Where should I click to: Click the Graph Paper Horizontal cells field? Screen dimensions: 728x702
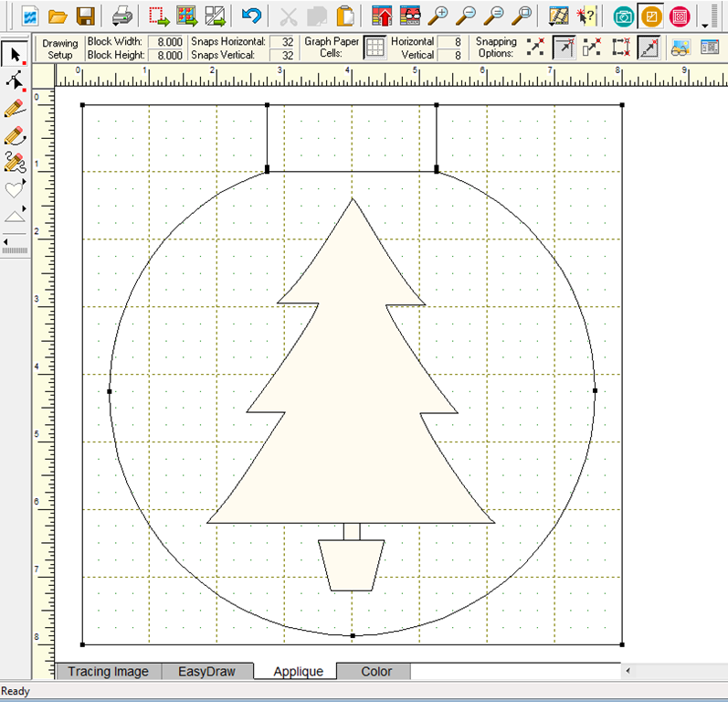click(x=450, y=42)
